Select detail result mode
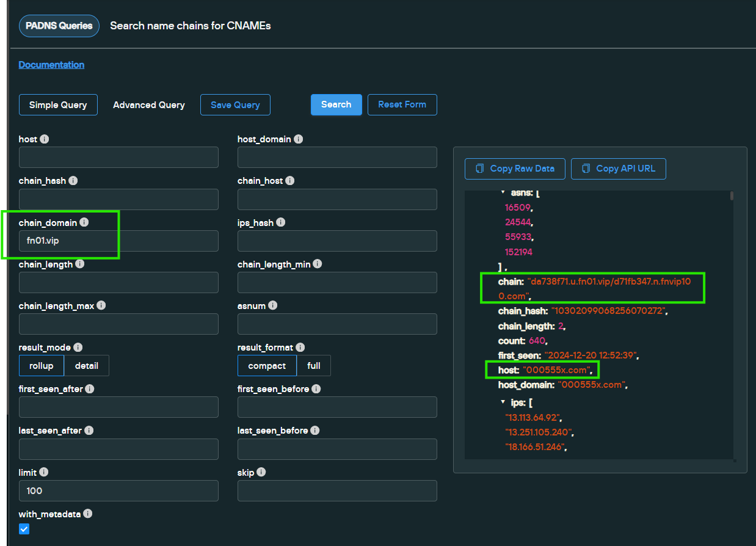Viewport: 756px width, 546px height. pos(86,366)
